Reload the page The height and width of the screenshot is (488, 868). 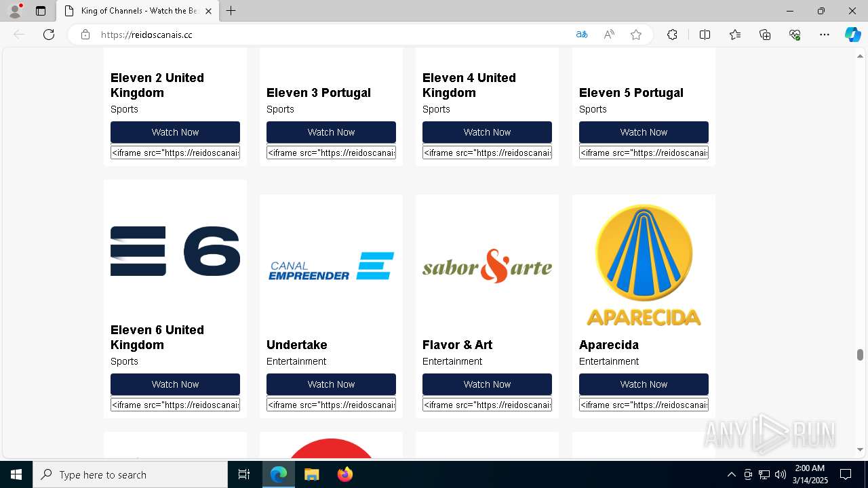coord(49,35)
